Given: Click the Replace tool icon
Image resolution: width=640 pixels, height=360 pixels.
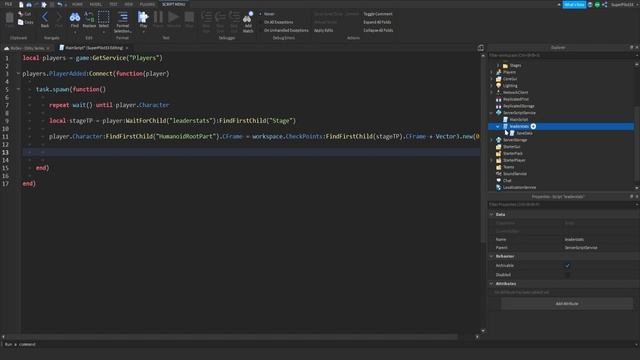Looking at the screenshot, I should (x=89, y=17).
